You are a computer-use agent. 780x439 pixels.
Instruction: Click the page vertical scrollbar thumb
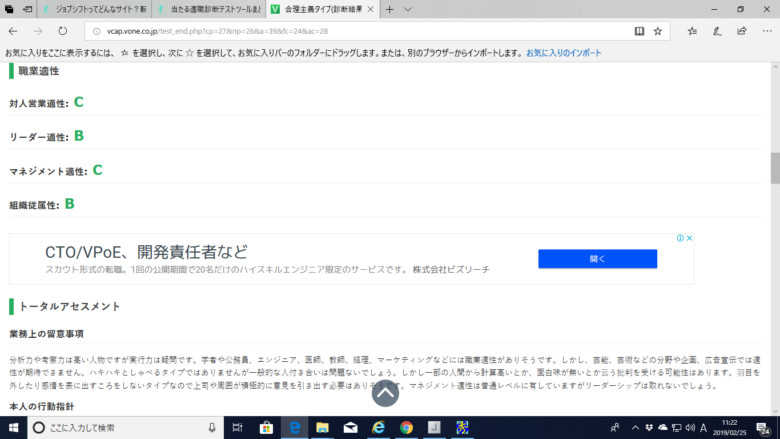pos(775,168)
